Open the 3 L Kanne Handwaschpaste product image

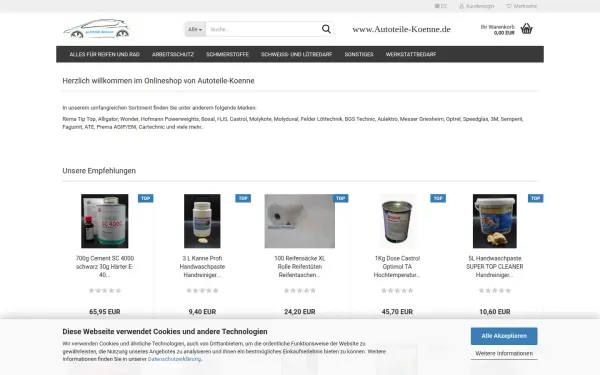point(202,221)
